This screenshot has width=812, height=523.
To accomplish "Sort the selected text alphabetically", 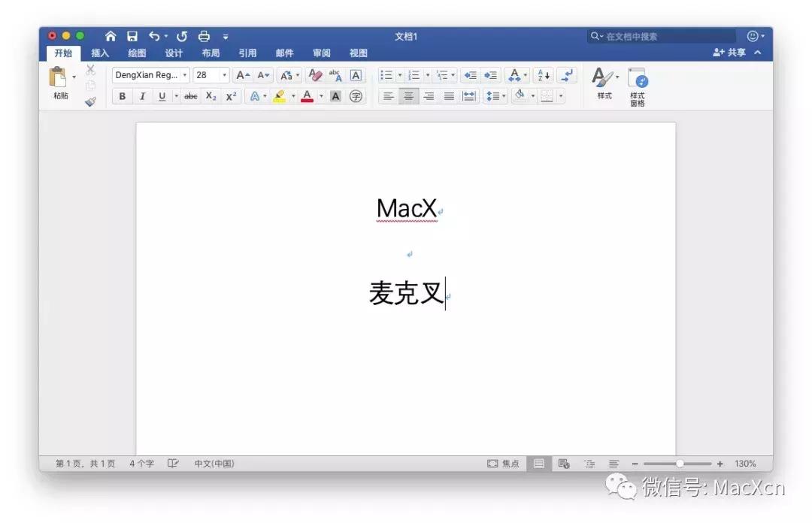I will 542,75.
